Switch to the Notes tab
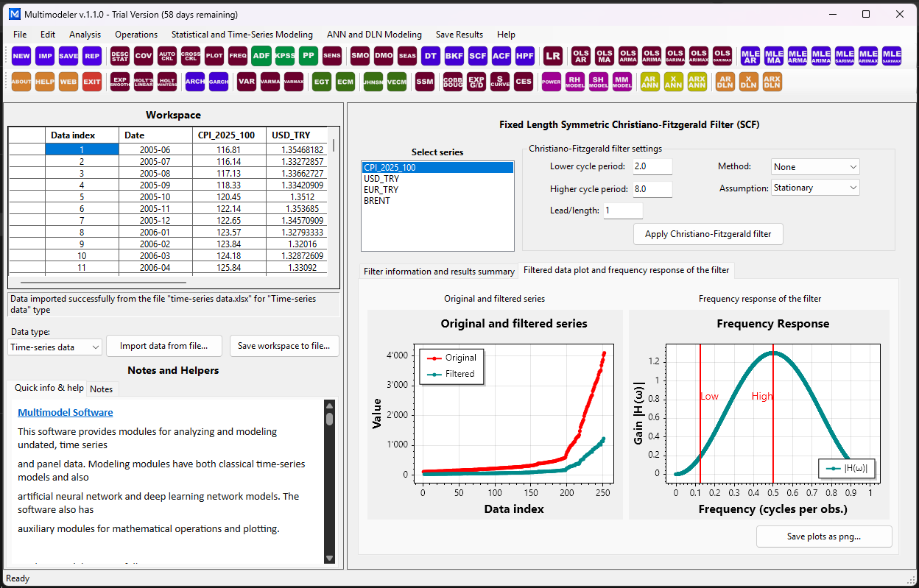 101,389
